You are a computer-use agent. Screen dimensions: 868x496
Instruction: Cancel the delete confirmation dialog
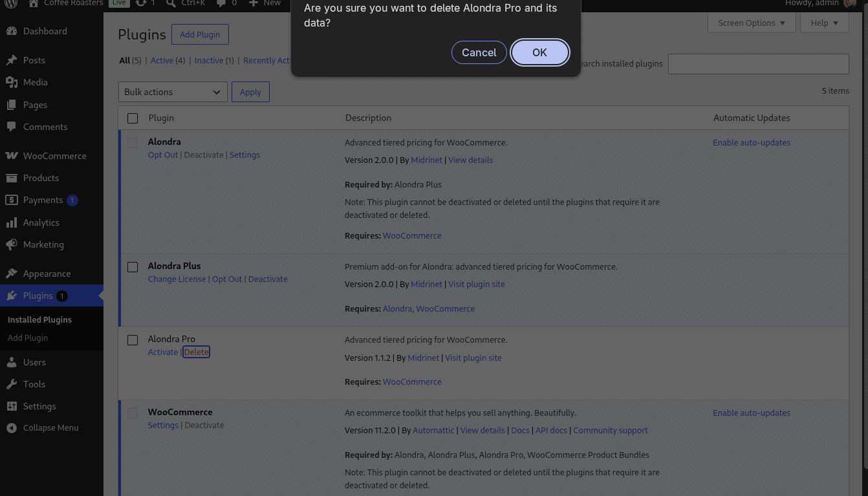point(479,52)
